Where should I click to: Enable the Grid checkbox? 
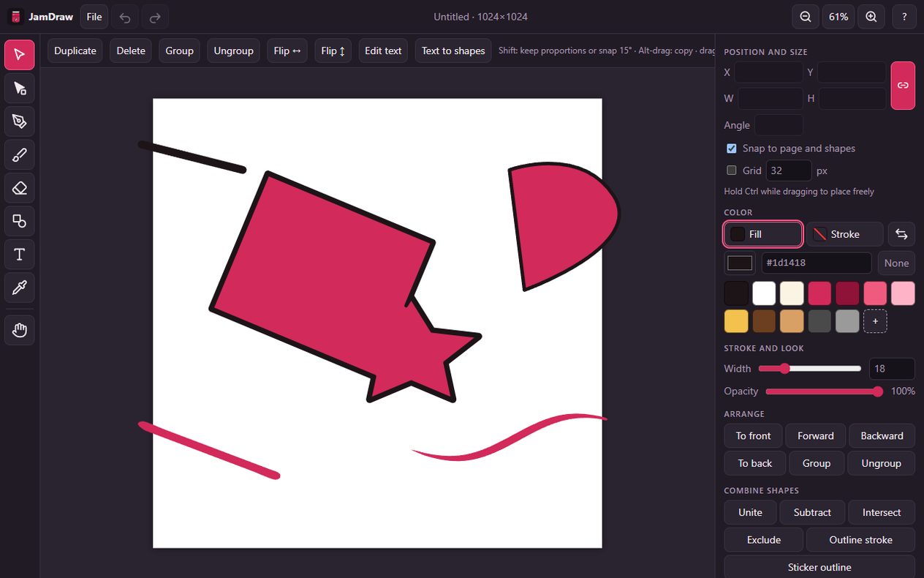[x=731, y=170]
